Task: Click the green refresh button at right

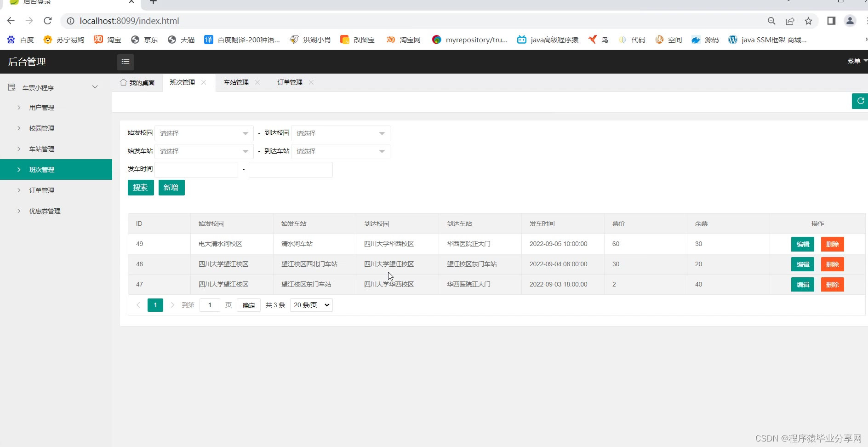Action: tap(860, 101)
